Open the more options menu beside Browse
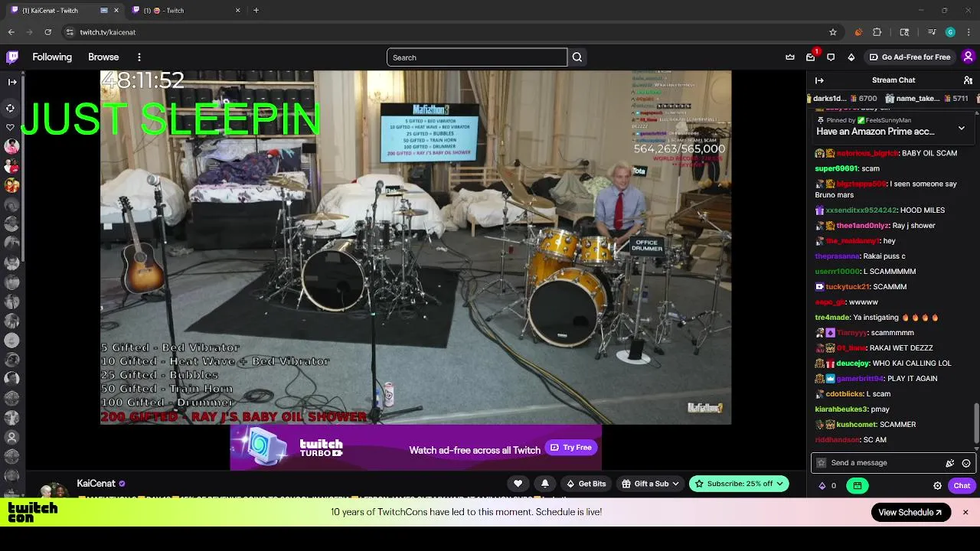Screen dimensions: 980x551 click(139, 57)
